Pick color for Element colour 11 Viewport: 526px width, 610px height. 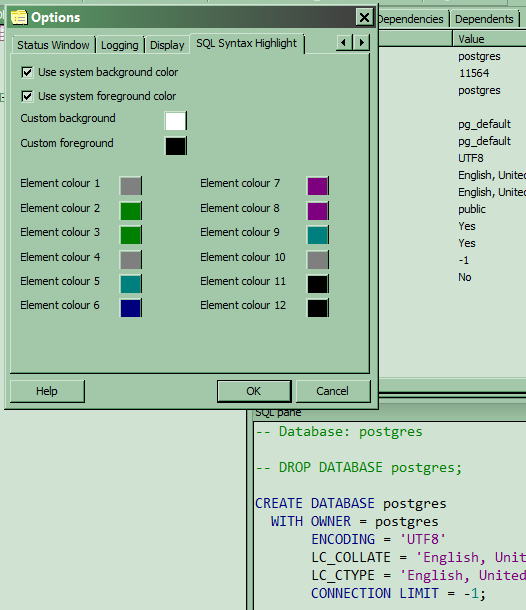[x=318, y=284]
